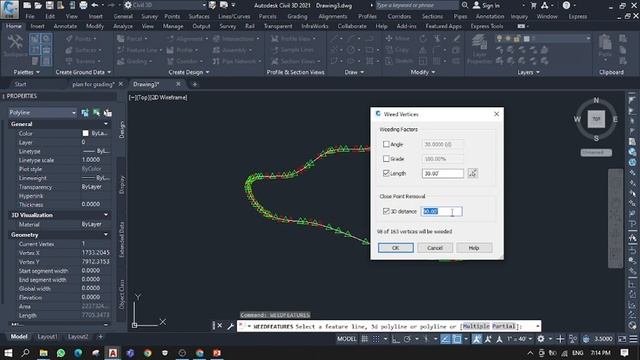Image resolution: width=640 pixels, height=360 pixels.
Task: Open WhatsApp from Windows taskbar
Action: point(61,353)
